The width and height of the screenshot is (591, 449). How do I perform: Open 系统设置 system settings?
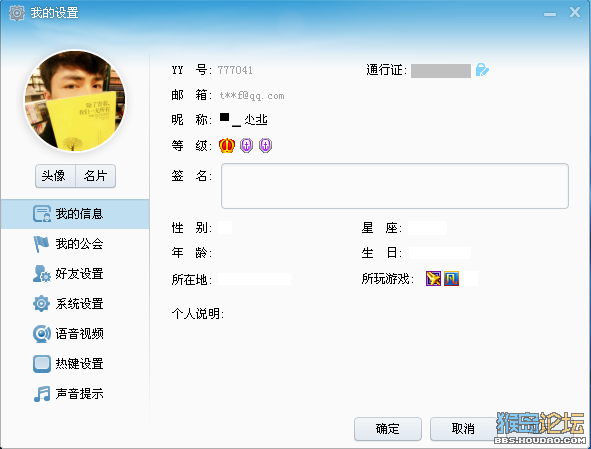tap(75, 303)
